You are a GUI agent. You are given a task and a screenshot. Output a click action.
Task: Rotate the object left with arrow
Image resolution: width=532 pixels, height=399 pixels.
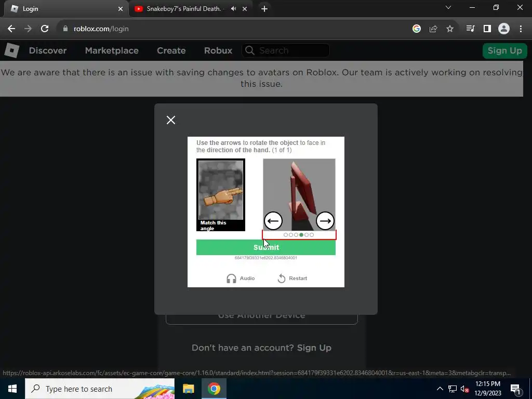point(273,221)
